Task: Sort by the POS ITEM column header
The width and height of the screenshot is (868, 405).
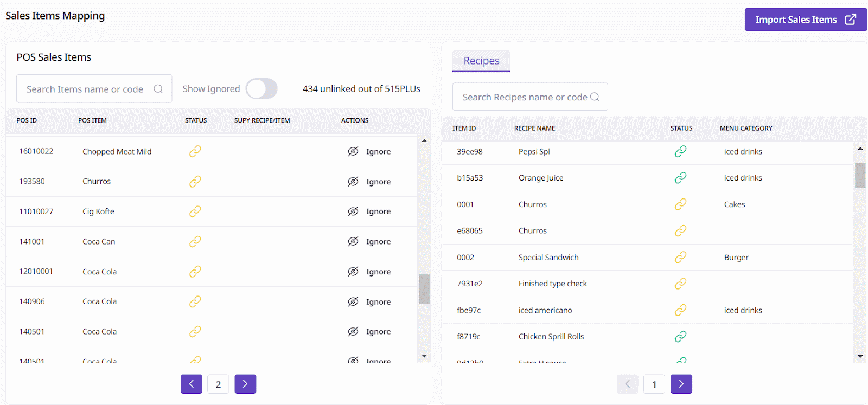Action: 92,120
